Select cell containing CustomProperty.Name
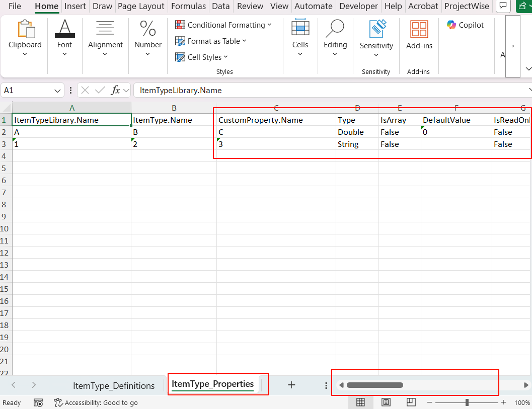 (276, 120)
